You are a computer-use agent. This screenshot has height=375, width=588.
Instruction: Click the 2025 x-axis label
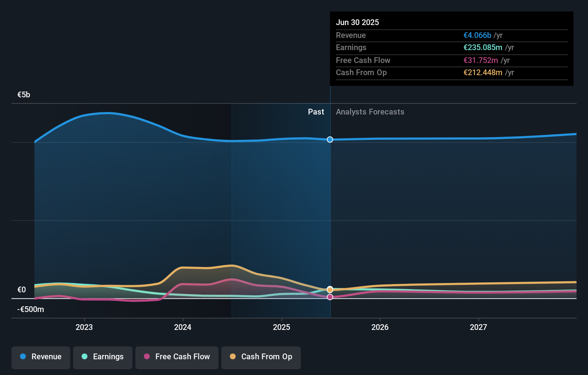click(281, 327)
